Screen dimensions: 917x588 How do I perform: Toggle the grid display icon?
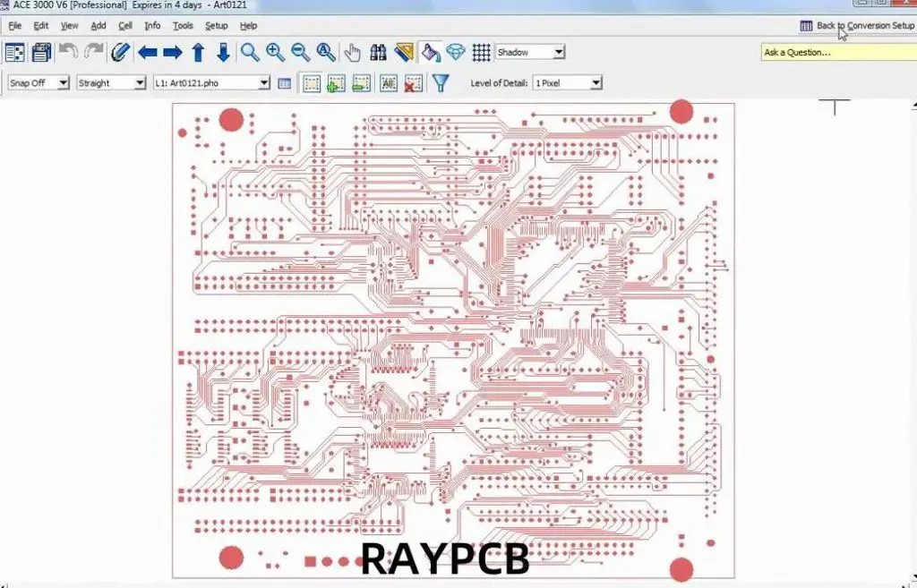coord(482,53)
